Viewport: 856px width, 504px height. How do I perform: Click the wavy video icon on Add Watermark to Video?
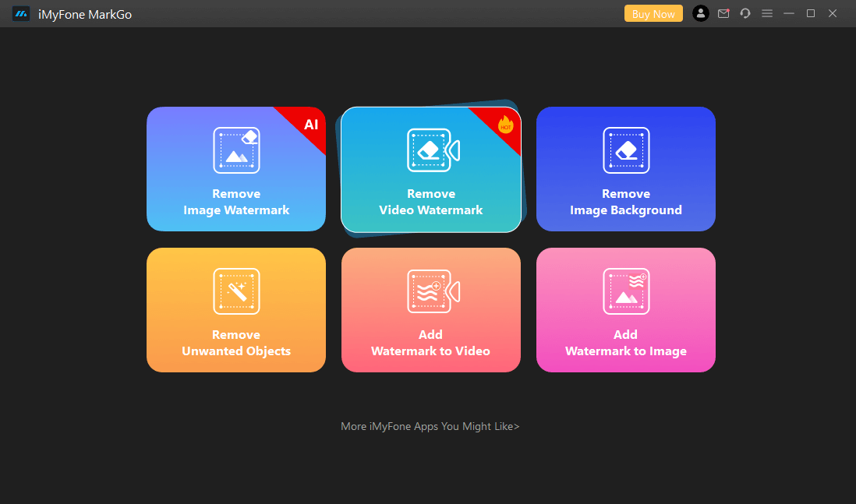[433, 291]
